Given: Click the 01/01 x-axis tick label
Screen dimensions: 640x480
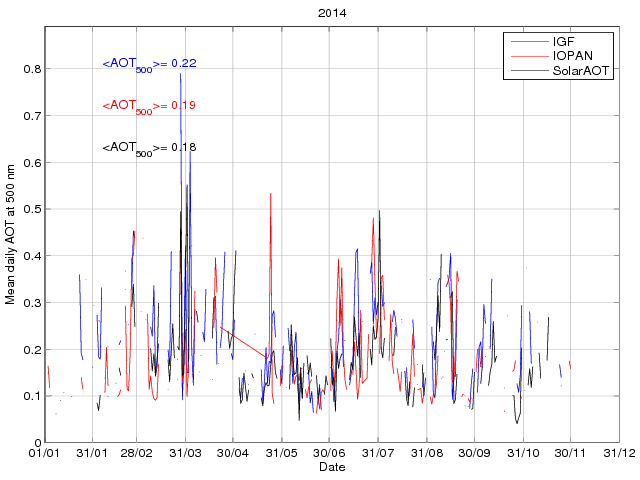Looking at the screenshot, I should point(45,454).
